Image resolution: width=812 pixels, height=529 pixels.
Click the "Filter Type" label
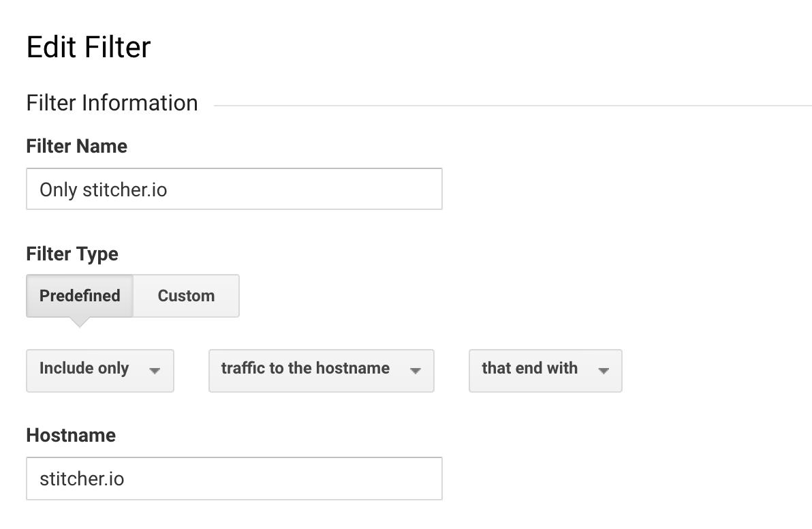pyautogui.click(x=72, y=254)
